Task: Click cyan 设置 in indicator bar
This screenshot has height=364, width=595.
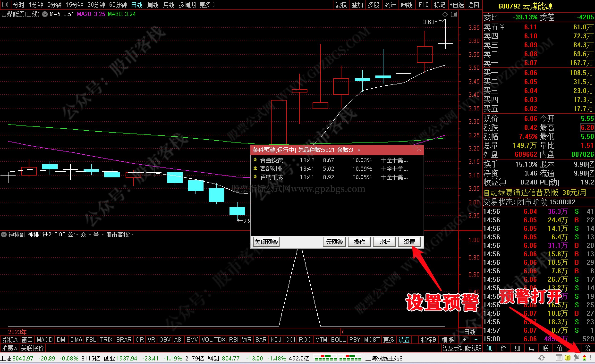Action: pyautogui.click(x=404, y=340)
